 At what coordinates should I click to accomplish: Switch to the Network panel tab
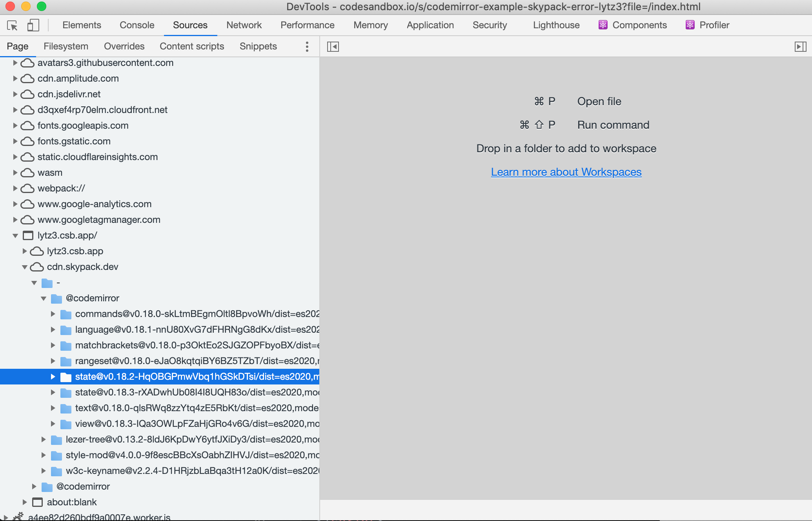point(244,25)
